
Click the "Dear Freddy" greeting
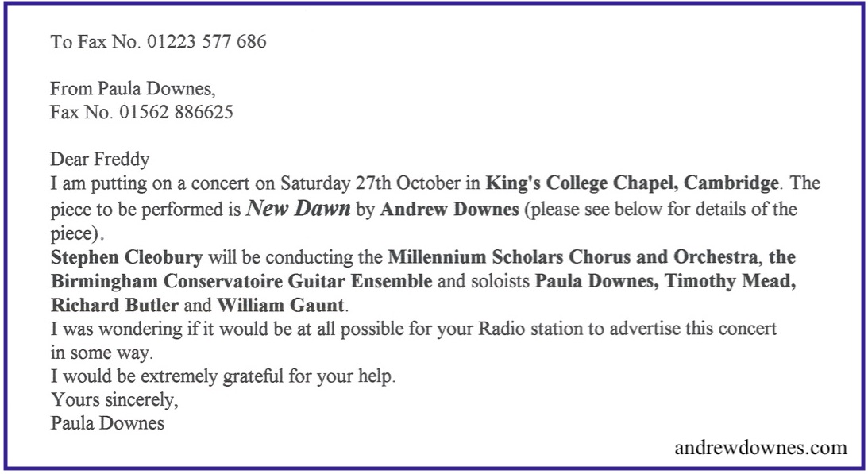pos(100,160)
